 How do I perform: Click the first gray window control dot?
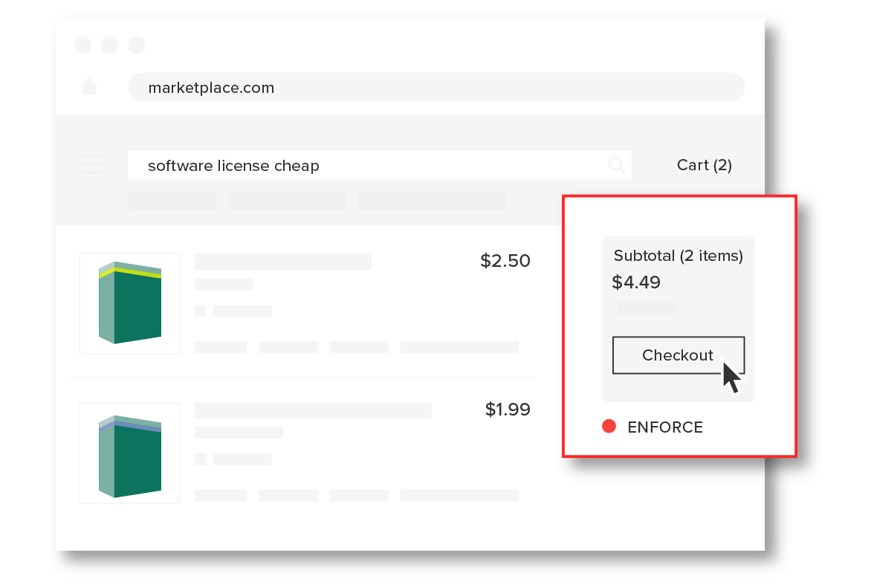pos(82,45)
